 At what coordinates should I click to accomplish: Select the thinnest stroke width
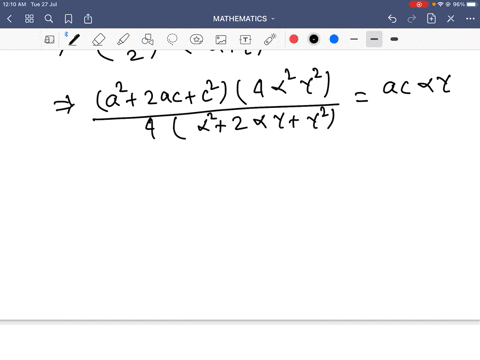pos(354,39)
